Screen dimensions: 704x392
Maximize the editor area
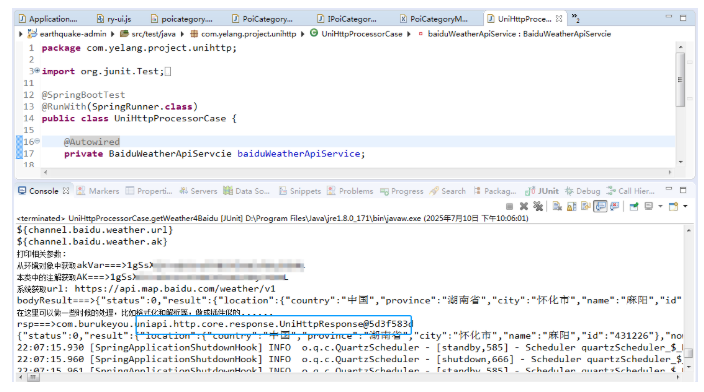[x=683, y=18]
